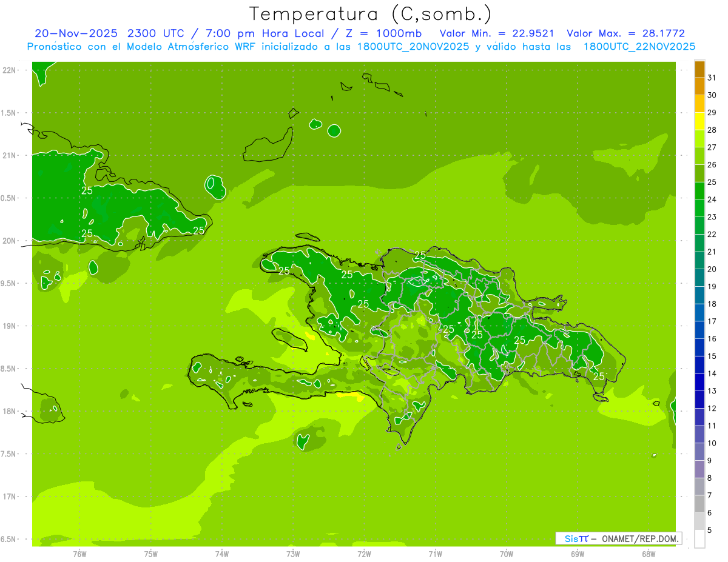
Task: Select the white swatch below 5 on legend
Action: pos(699,539)
